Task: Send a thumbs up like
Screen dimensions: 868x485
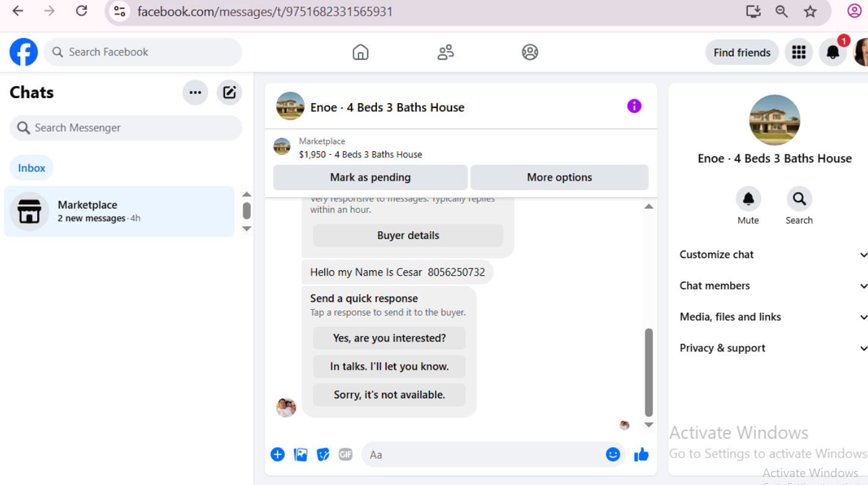Action: [x=641, y=454]
